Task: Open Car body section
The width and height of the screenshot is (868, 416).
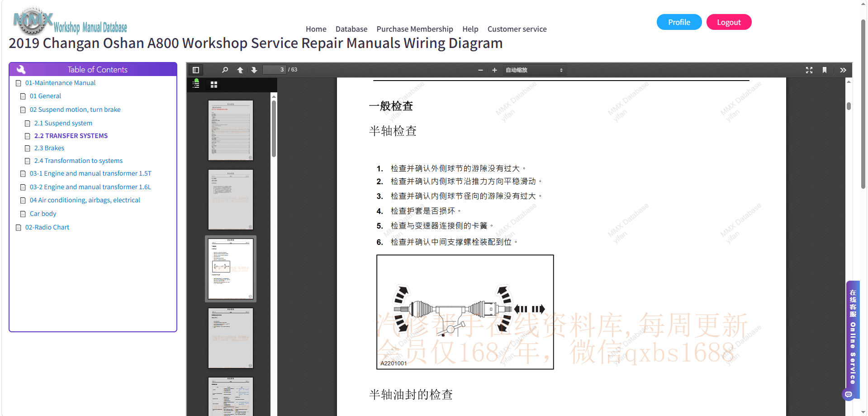Action: click(43, 214)
